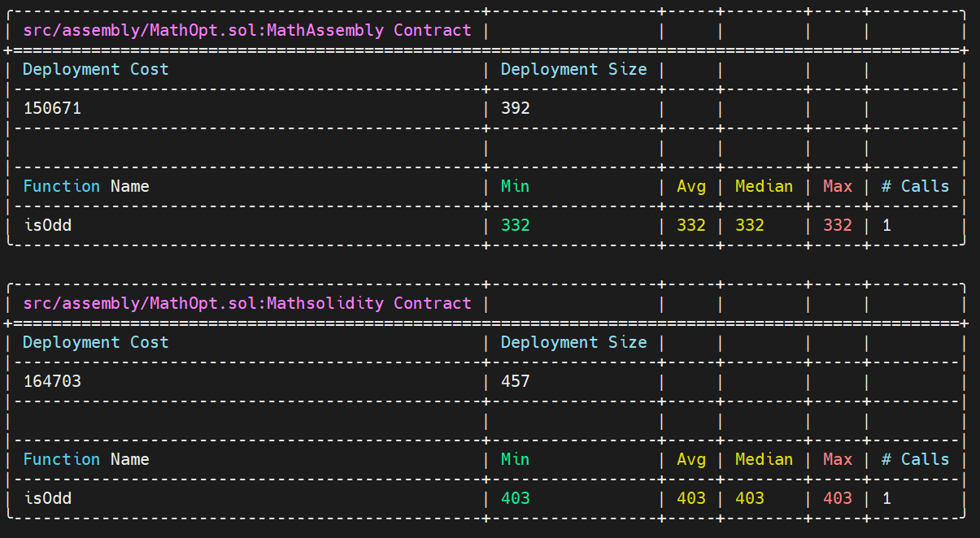Viewport: 980px width, 538px height.
Task: Select the red Max value 332
Action: pos(838,225)
